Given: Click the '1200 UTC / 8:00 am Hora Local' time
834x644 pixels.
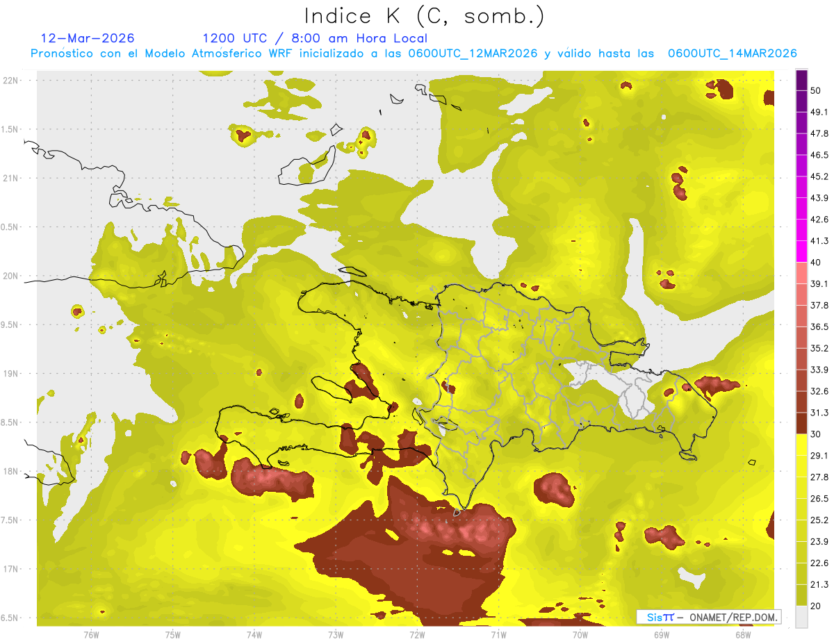Looking at the screenshot, I should (315, 38).
